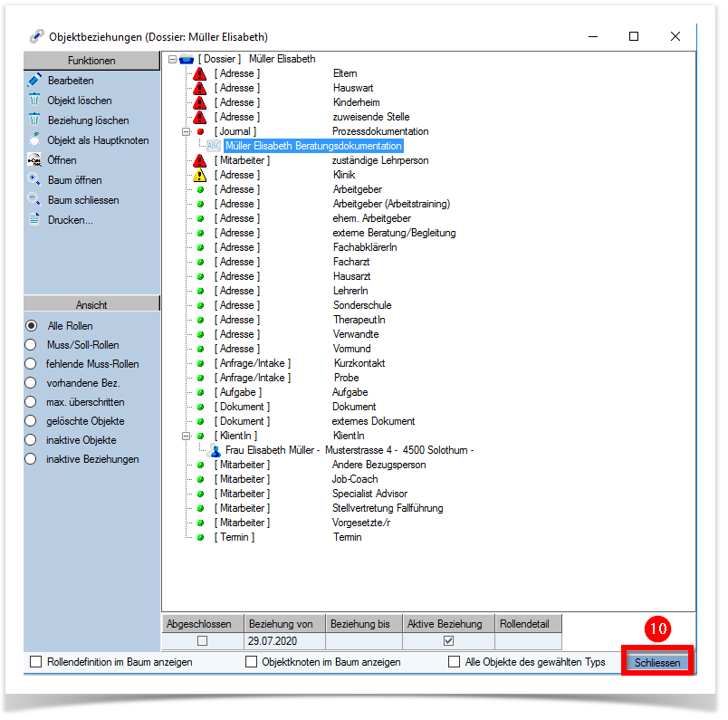Enable Objektknoten im Baum anzeigen checkbox
The image size is (728, 720).
(251, 661)
